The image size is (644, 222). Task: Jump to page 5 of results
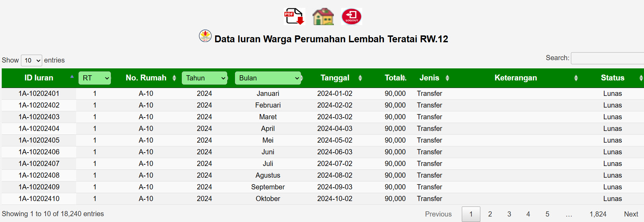pos(547,214)
